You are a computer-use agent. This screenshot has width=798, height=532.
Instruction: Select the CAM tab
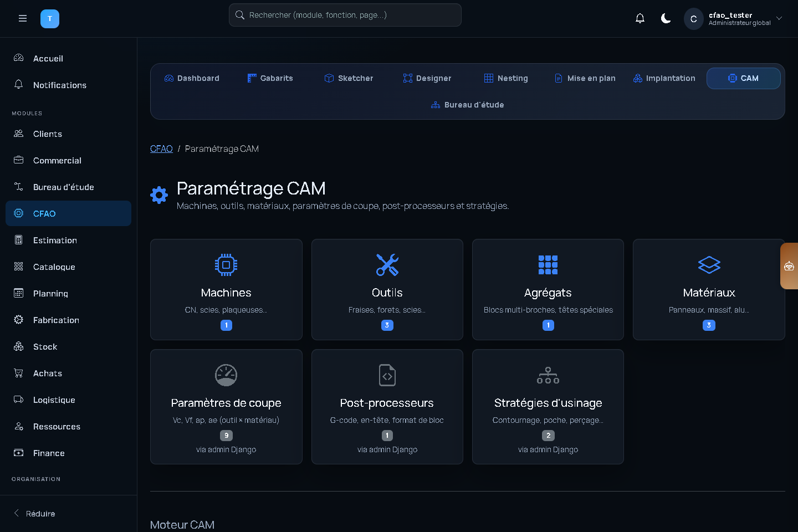pos(743,78)
